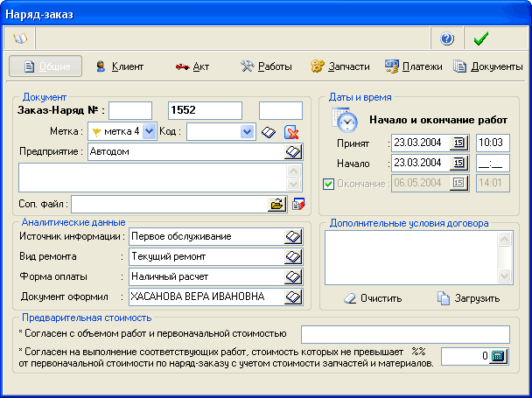The height and width of the screenshot is (398, 532).
Task: Open calculator for percentage field
Action: [x=499, y=356]
